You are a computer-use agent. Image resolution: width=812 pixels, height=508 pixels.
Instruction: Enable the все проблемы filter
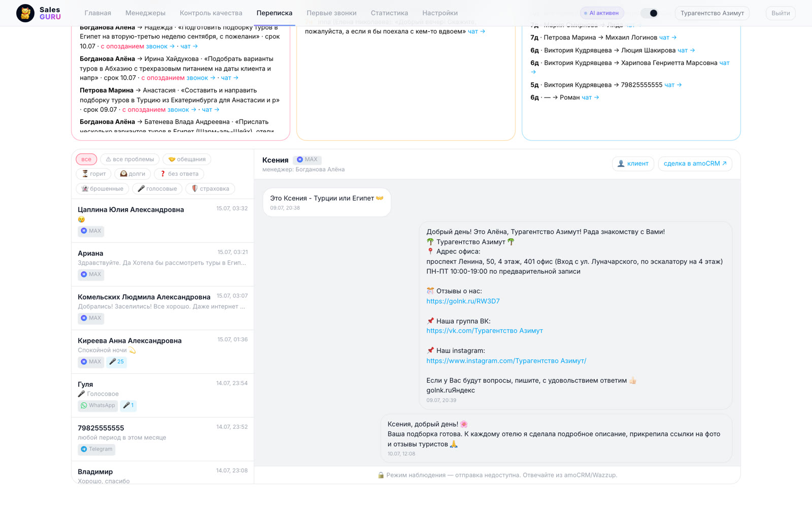click(130, 160)
